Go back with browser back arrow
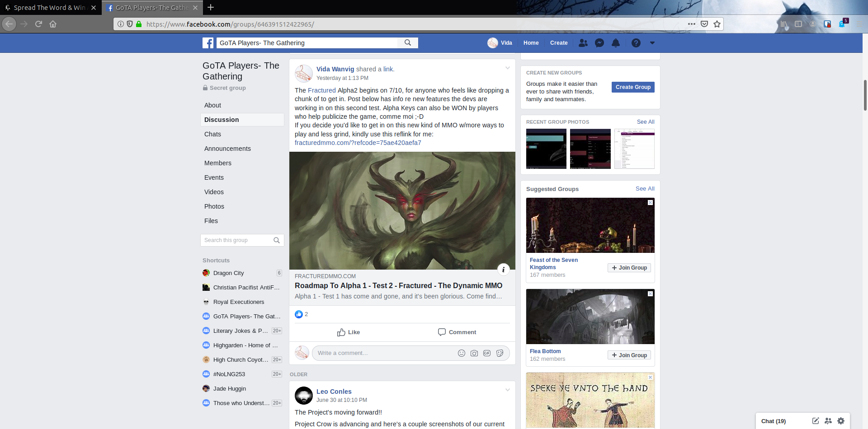Image resolution: width=868 pixels, height=429 pixels. point(9,24)
